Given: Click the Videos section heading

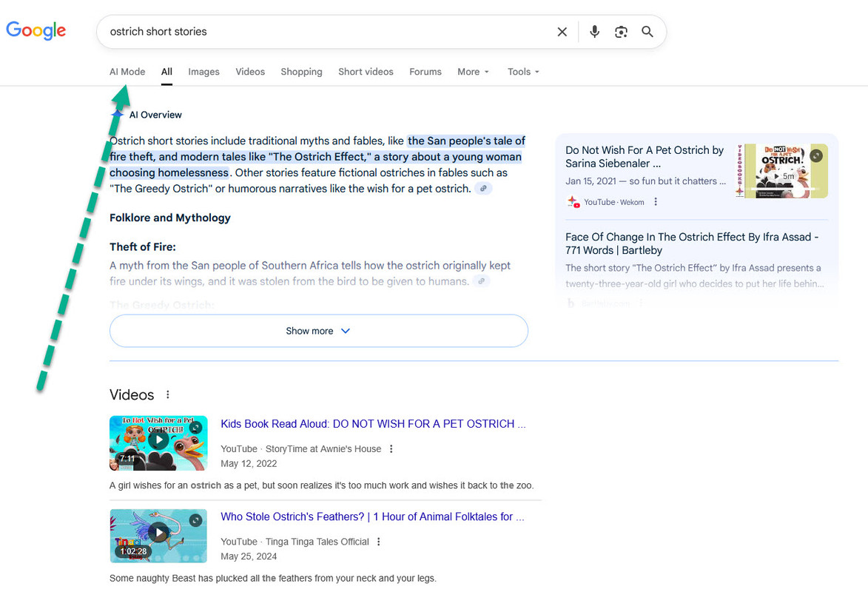Looking at the screenshot, I should [x=132, y=395].
